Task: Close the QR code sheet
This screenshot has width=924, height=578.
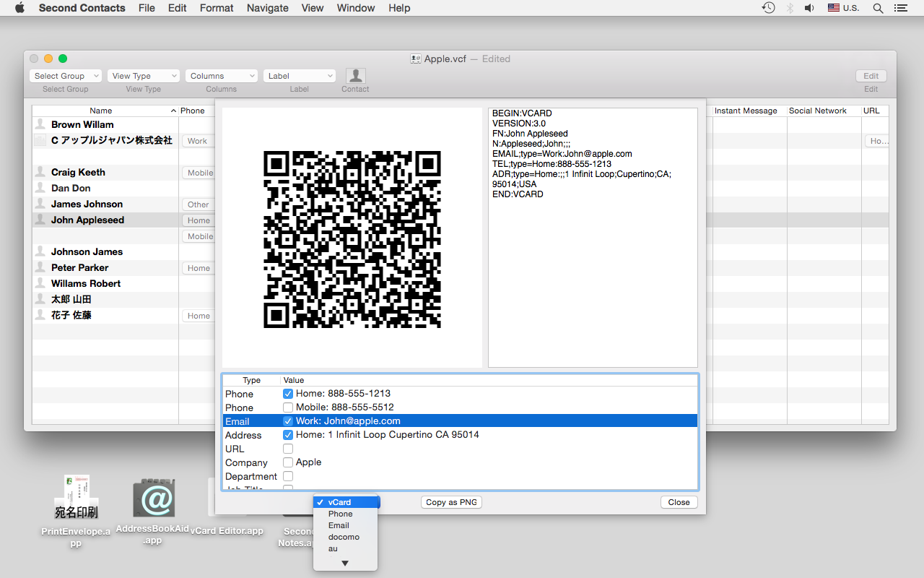Action: point(679,502)
